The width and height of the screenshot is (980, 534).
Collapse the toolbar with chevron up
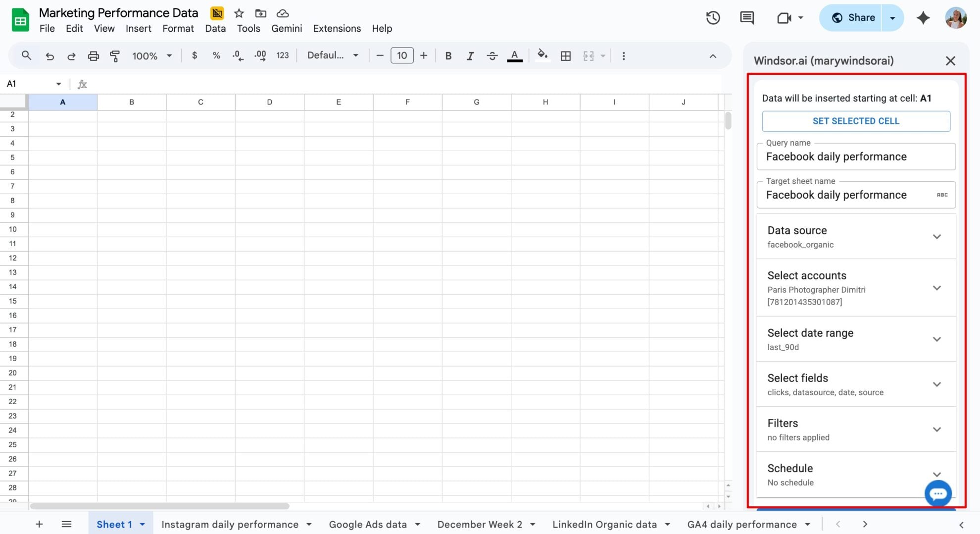pos(713,56)
